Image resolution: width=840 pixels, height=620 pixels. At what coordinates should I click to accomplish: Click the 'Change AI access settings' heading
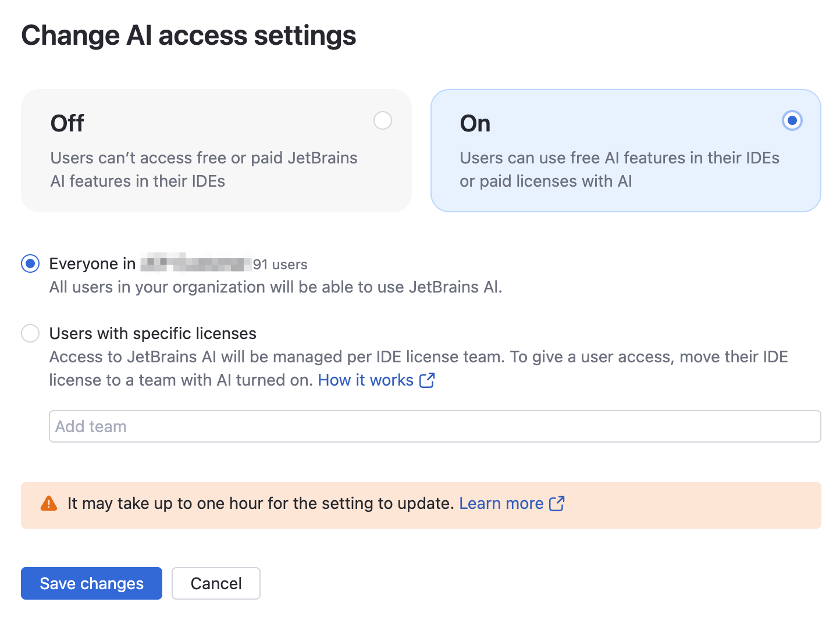pyautogui.click(x=188, y=35)
